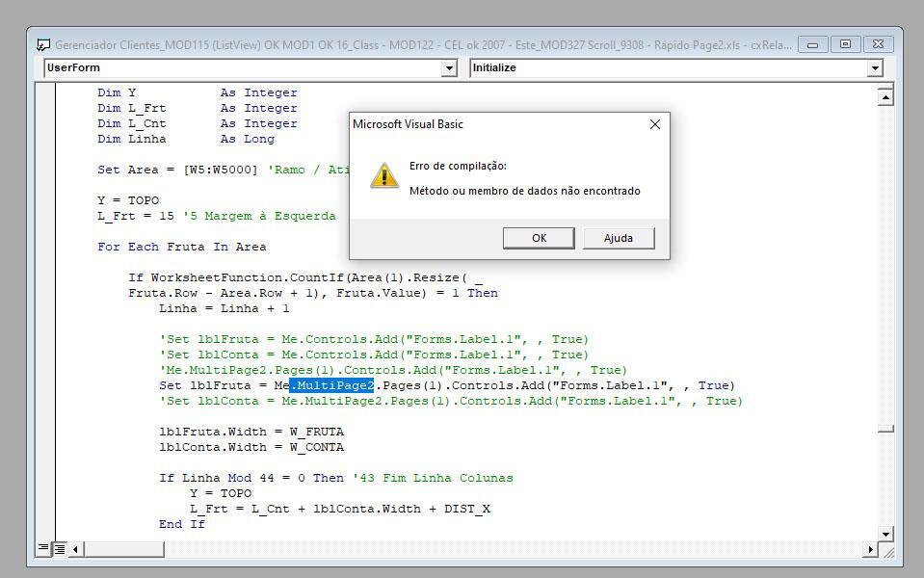Click the code window title icon
This screenshot has width=924, height=578.
[x=43, y=44]
